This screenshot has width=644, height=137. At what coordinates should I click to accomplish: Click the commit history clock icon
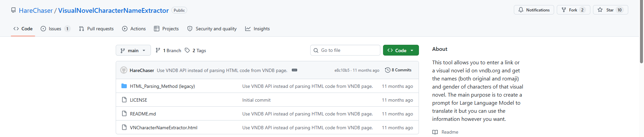click(387, 70)
